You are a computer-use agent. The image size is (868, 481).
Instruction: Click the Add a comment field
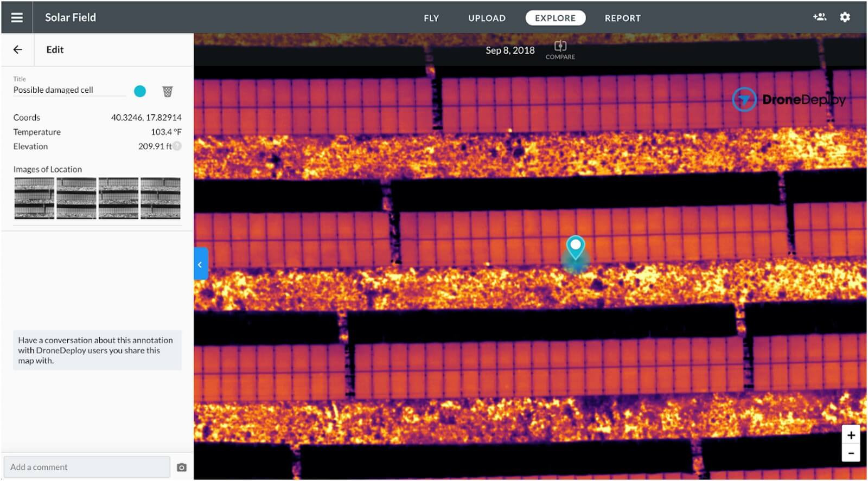tap(87, 467)
